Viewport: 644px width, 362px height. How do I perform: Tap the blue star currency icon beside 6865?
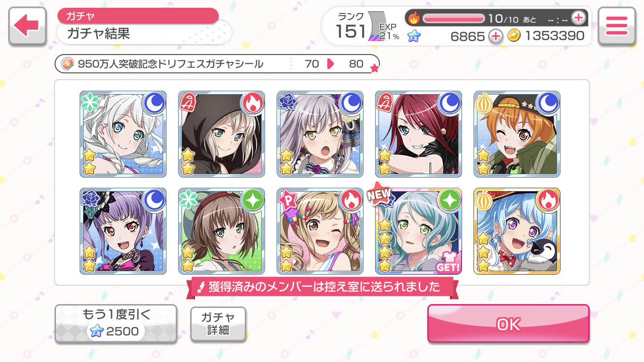pyautogui.click(x=414, y=36)
